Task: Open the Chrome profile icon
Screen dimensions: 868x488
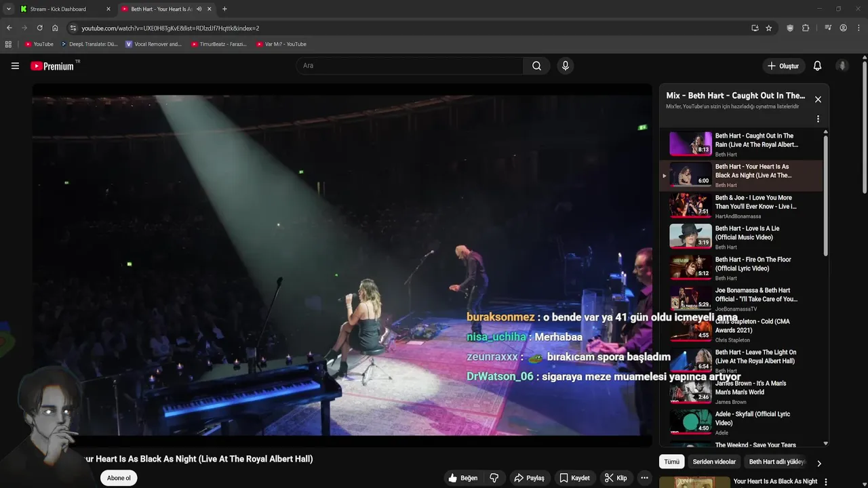Action: tap(843, 28)
